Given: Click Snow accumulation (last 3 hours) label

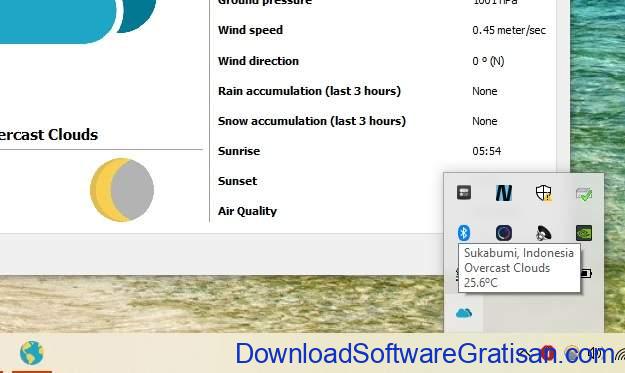Looking at the screenshot, I should 312,121.
